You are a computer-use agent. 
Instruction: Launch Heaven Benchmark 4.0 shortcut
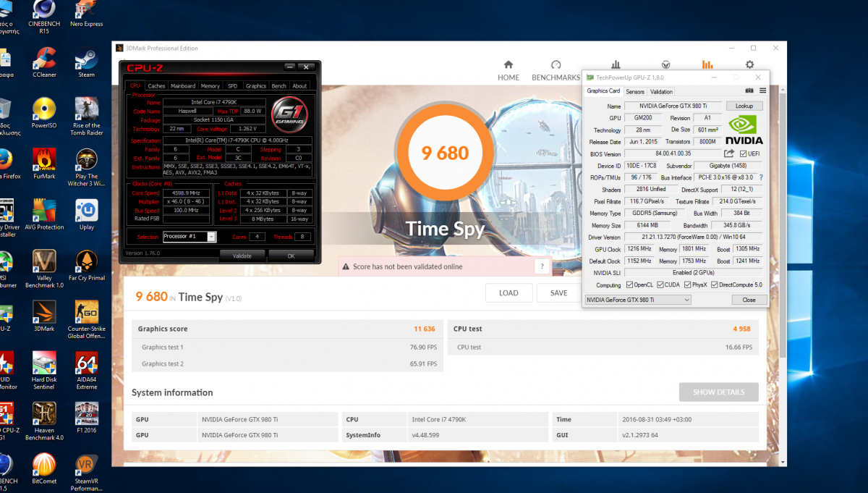point(44,421)
